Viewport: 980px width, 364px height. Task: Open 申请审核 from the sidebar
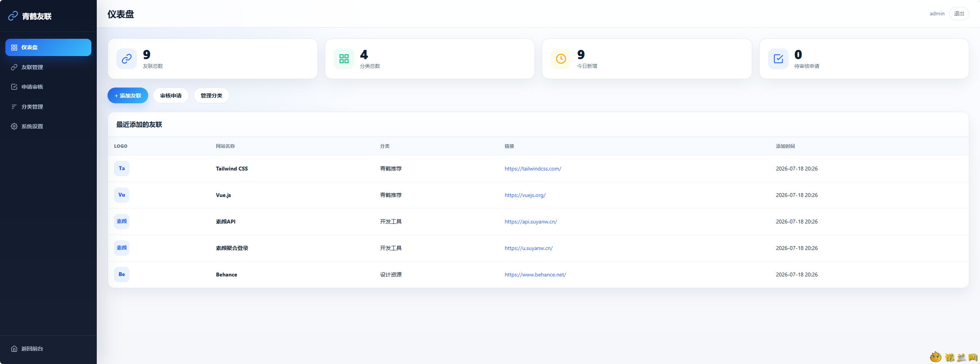(48, 87)
